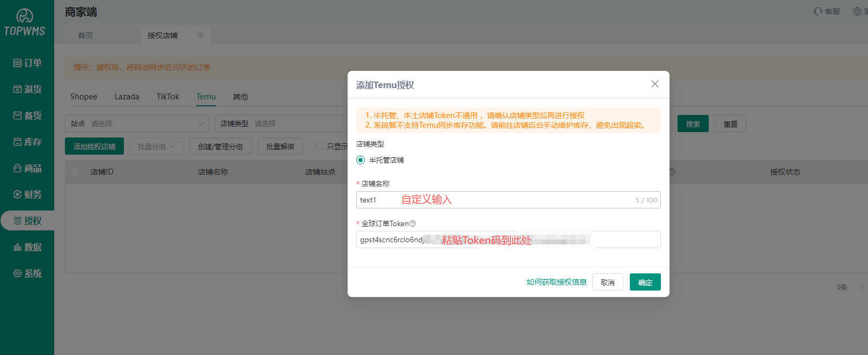Open the 系统 system sidebar menu
The height and width of the screenshot is (355, 868).
[27, 273]
